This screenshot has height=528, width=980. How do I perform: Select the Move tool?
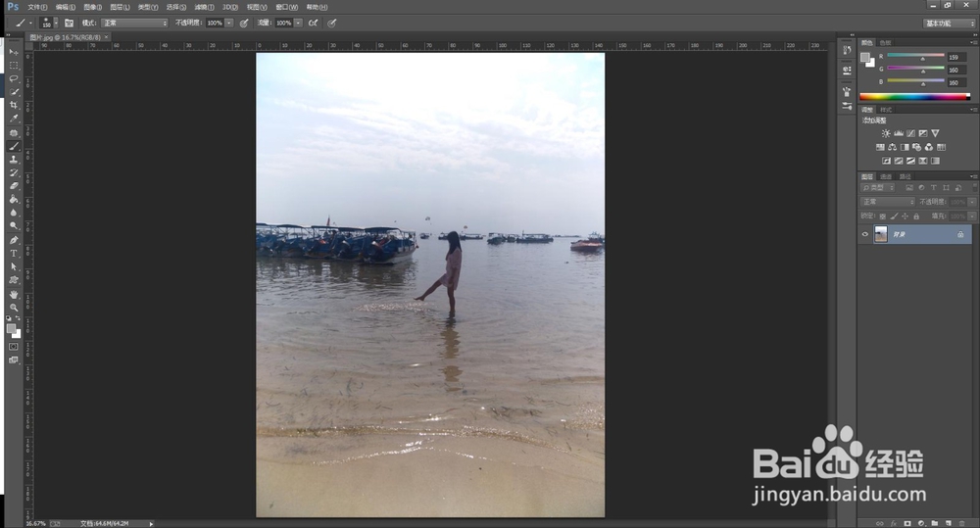(14, 52)
